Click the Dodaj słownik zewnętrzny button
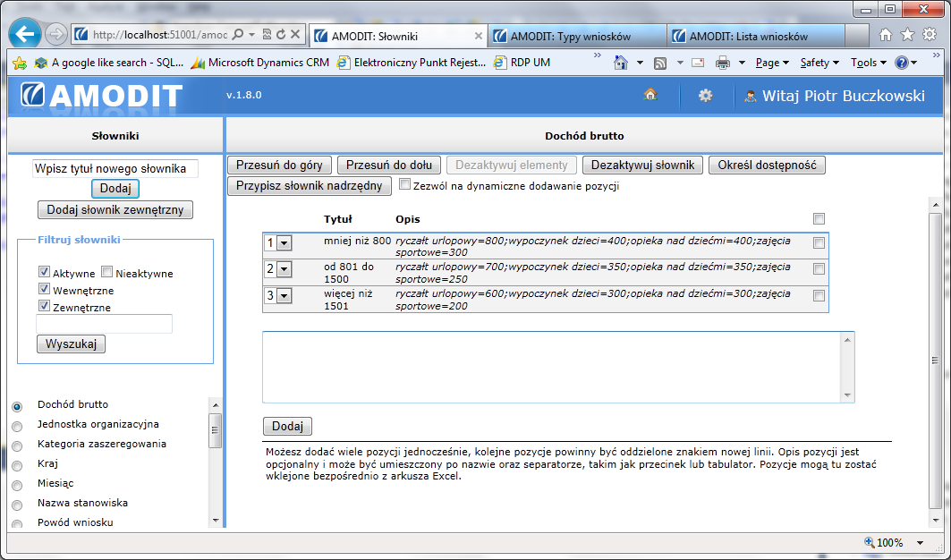 click(115, 209)
